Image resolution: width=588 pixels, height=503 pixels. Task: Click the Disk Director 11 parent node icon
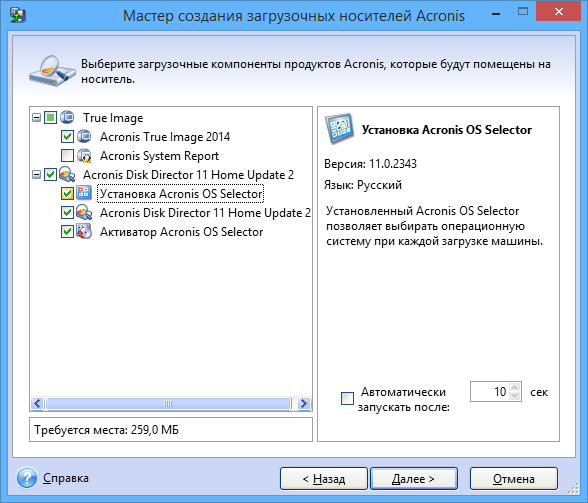[x=67, y=174]
